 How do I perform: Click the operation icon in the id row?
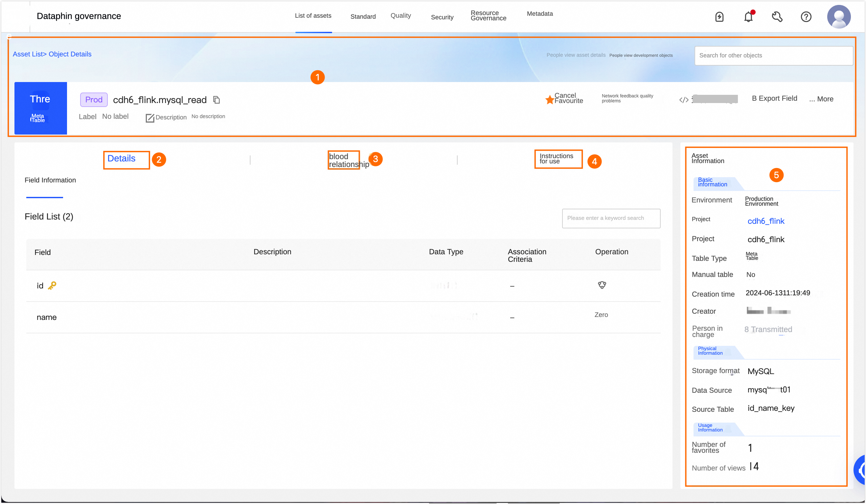(602, 285)
